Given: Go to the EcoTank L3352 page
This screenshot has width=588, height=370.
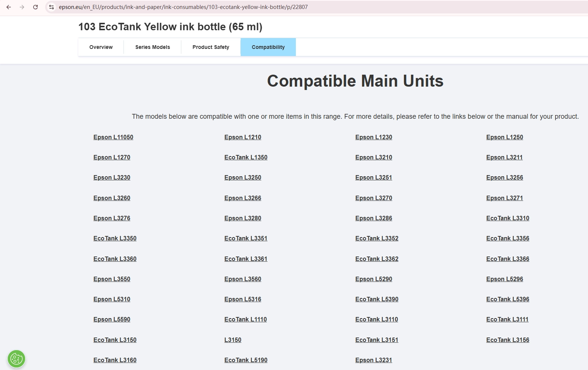Looking at the screenshot, I should pos(377,238).
